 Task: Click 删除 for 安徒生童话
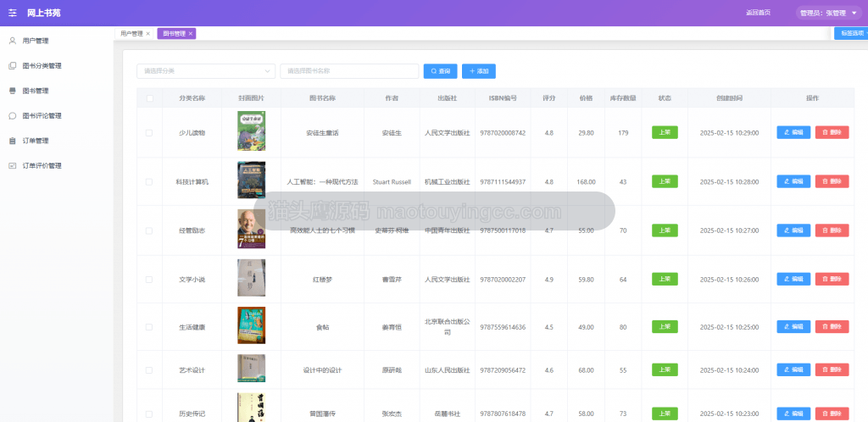pos(832,133)
